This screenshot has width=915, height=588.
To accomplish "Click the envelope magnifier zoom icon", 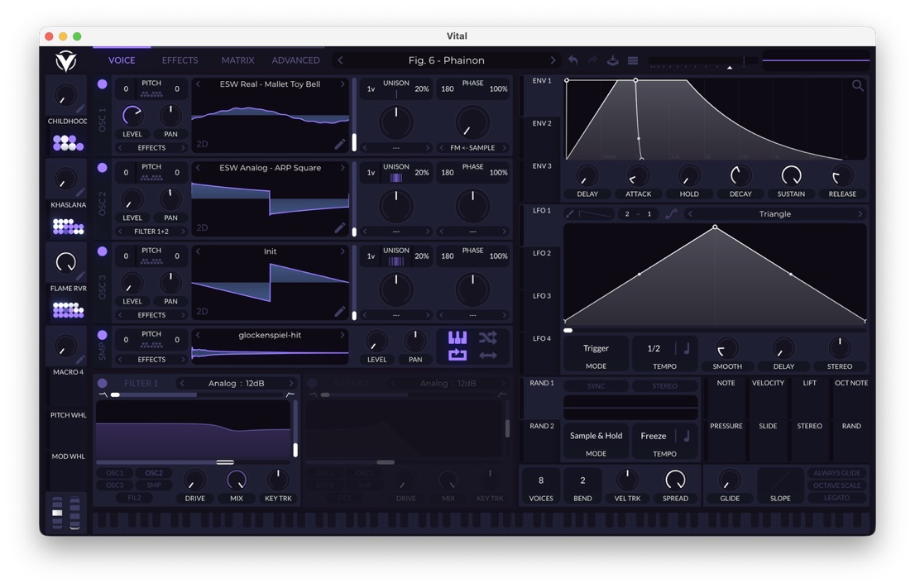I will pos(858,86).
